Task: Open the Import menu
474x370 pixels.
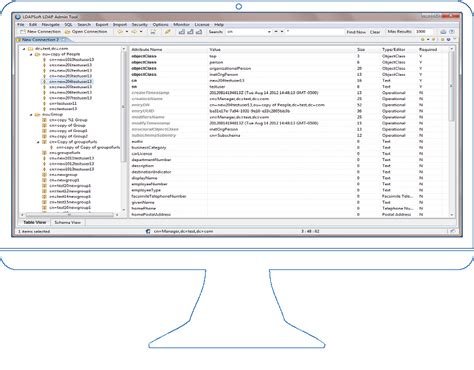Action: (x=120, y=25)
